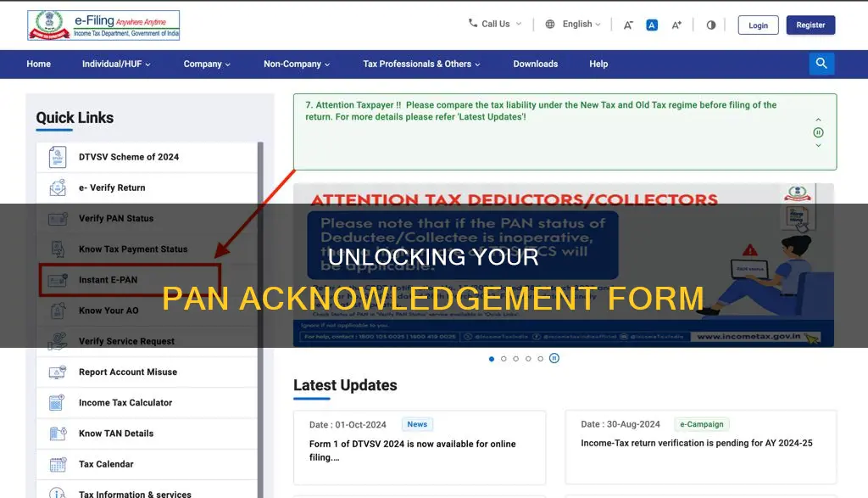Open search with the magnifier icon
868x498 pixels.
click(x=821, y=64)
